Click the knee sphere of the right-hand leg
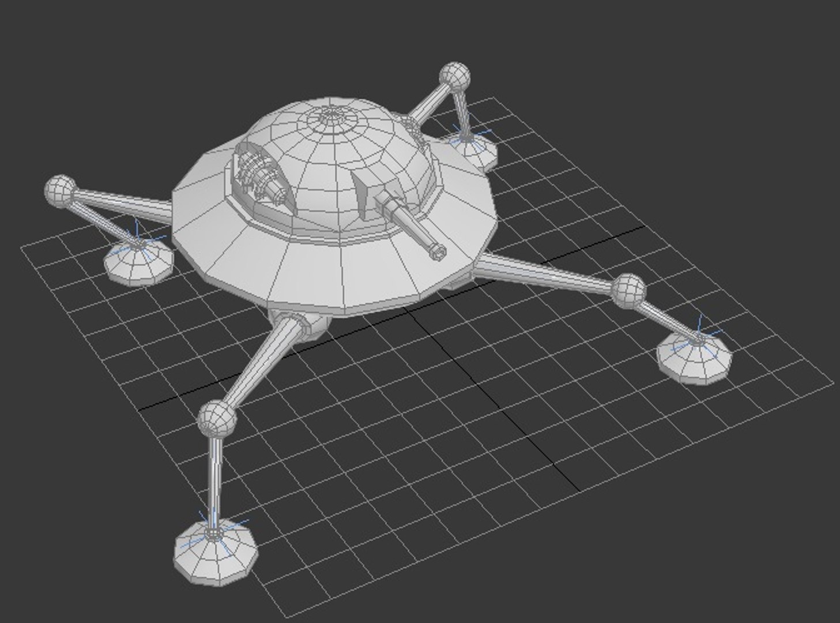This screenshot has width=840, height=623. [x=629, y=291]
